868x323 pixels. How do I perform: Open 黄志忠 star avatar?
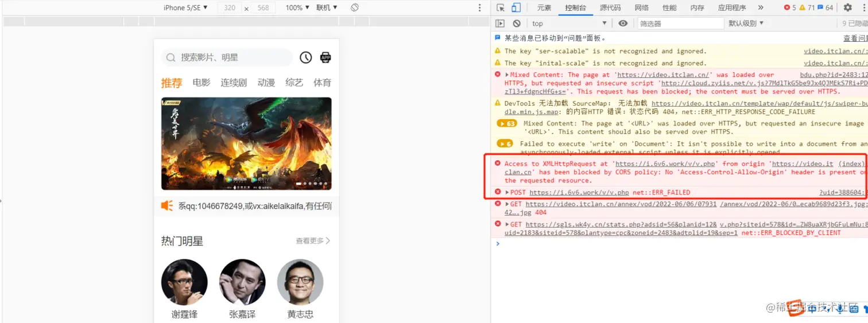300,282
